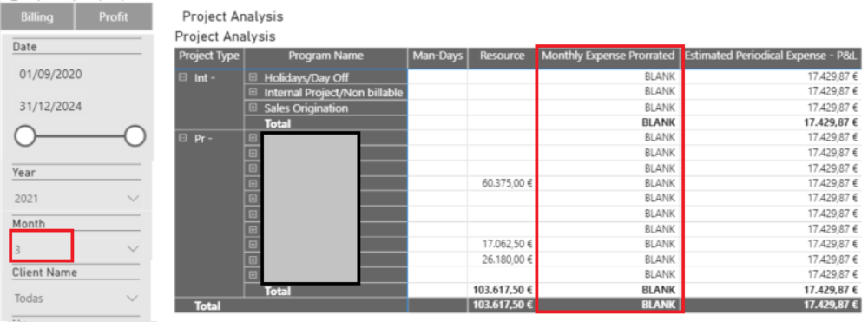This screenshot has height=322, width=868.
Task: Click the Client Name slicer label
Action: tap(45, 273)
